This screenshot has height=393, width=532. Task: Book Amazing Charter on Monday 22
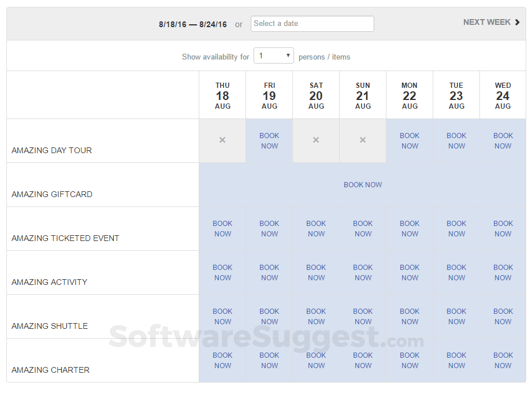410,361
